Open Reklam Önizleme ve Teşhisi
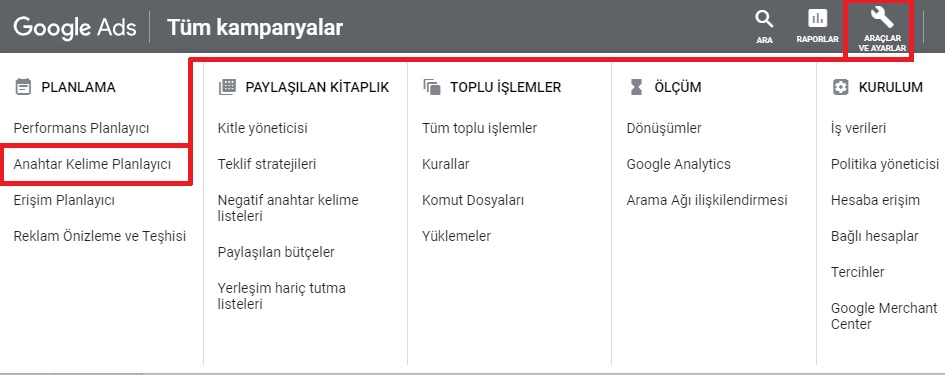Viewport: 945px width, 375px height. point(99,236)
